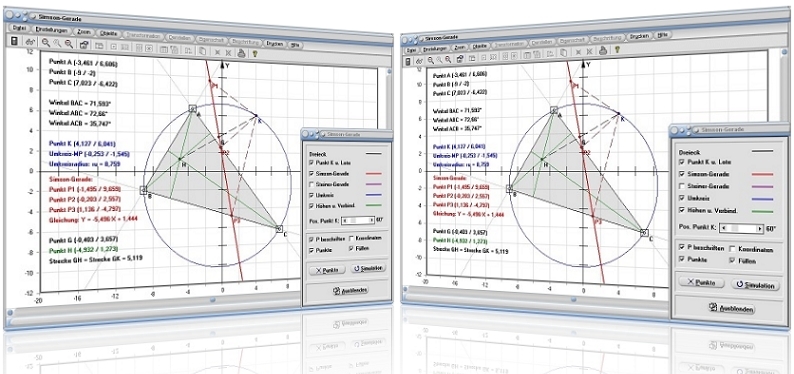Image resolution: width=794 pixels, height=374 pixels.
Task: Toggle Füllen checkbox in left panel
Action: coord(351,249)
